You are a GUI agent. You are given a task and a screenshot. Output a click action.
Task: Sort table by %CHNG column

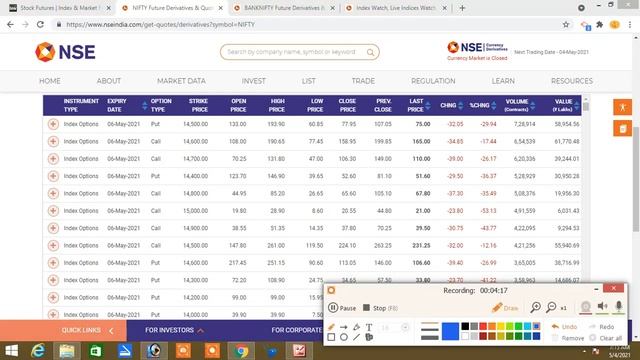tap(494, 105)
